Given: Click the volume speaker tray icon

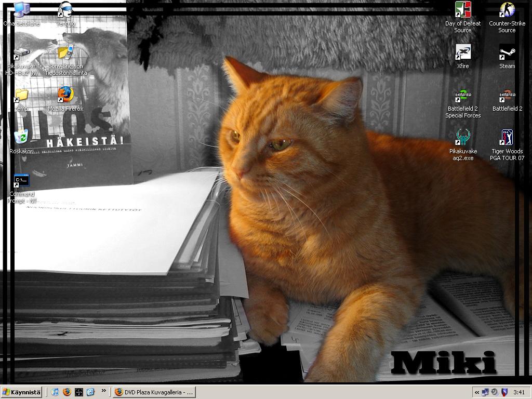Looking at the screenshot, I should click(494, 392).
